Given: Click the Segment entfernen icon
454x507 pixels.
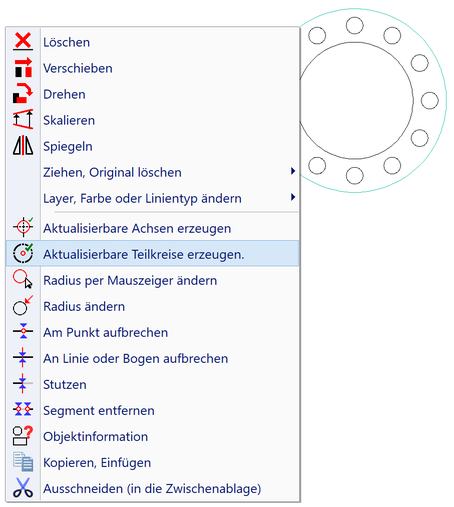Looking at the screenshot, I should pyautogui.click(x=23, y=409).
